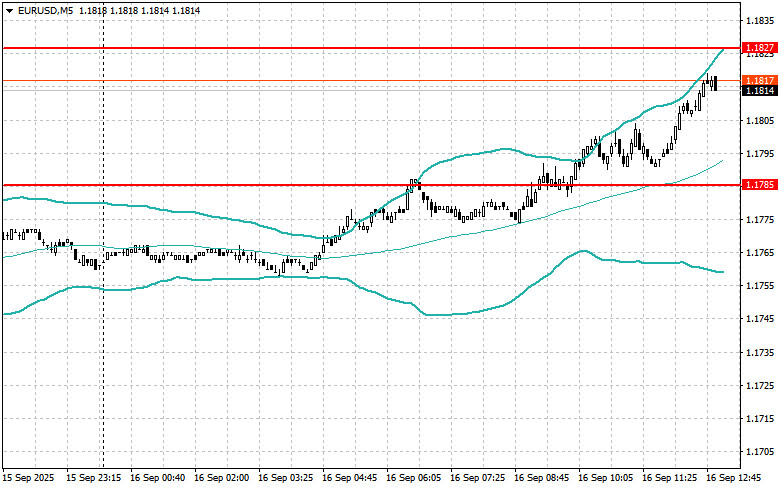Click the 1.1795 price scale value
The width and height of the screenshot is (781, 489).
[x=761, y=153]
